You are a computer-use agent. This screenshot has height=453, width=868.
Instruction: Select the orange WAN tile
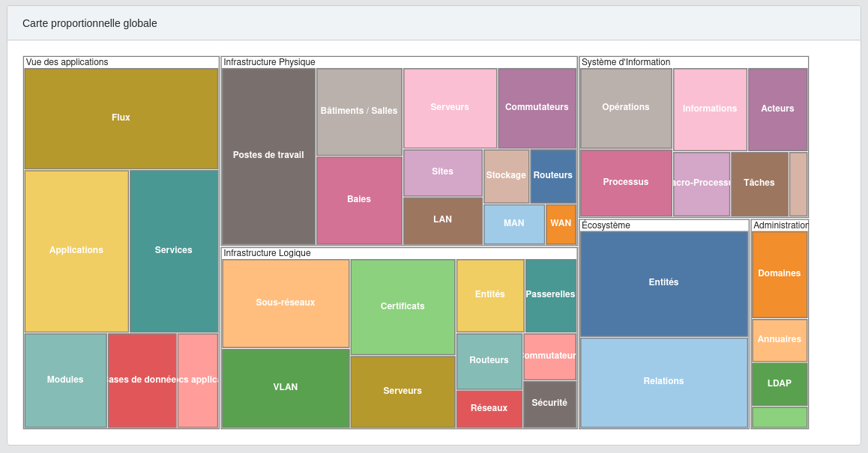click(561, 224)
